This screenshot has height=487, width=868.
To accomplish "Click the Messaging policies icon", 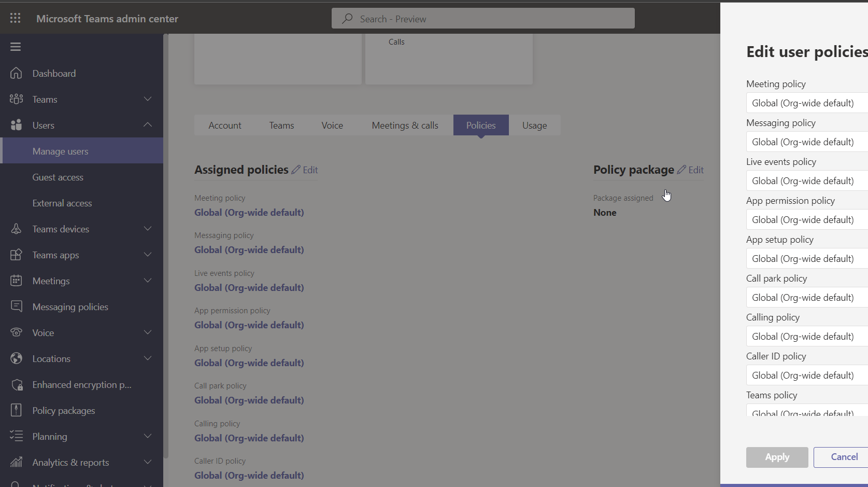I will pos(16,307).
